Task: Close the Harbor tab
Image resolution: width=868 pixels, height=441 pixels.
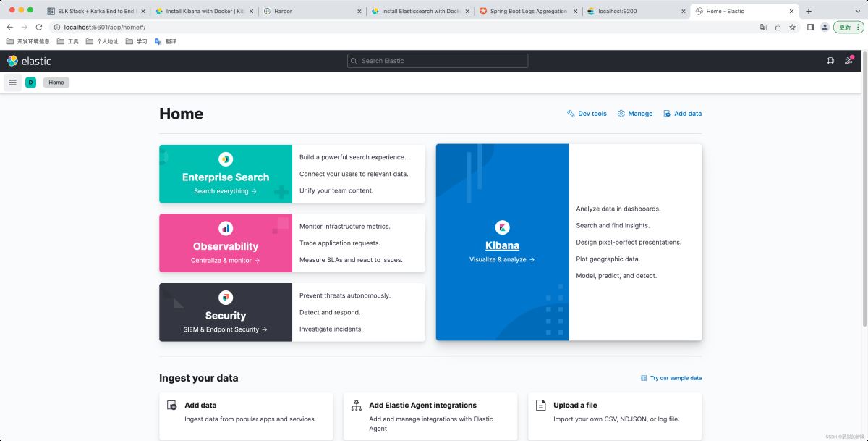Action: click(x=360, y=12)
